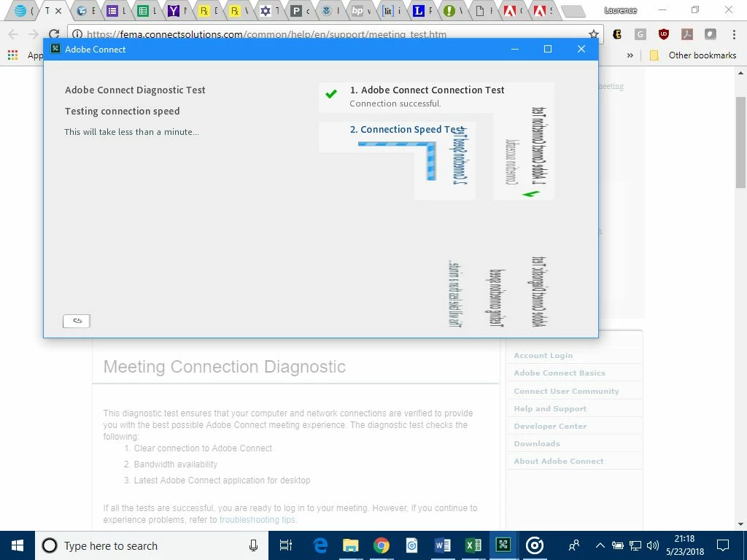Switch to Google Chrome in taskbar
Image resolution: width=747 pixels, height=560 pixels.
[381, 545]
